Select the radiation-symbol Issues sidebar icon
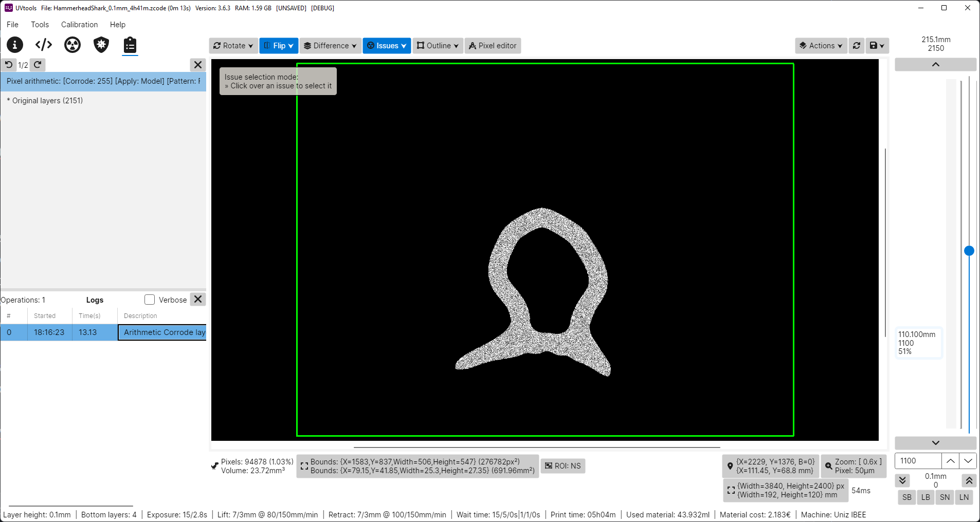The image size is (980, 522). (72, 45)
